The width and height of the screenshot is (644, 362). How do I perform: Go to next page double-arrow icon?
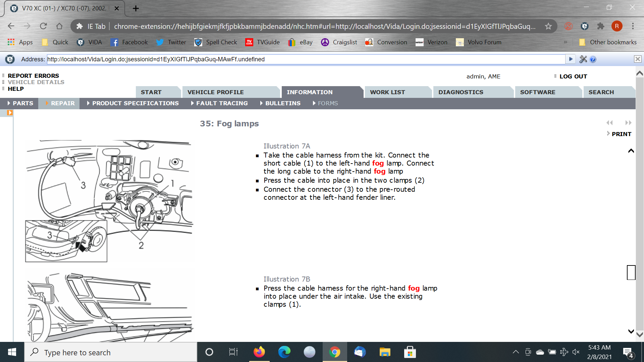coord(628,123)
